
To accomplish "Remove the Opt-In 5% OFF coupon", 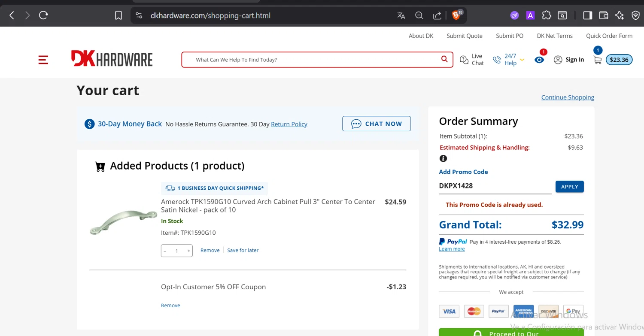I will [x=170, y=306].
